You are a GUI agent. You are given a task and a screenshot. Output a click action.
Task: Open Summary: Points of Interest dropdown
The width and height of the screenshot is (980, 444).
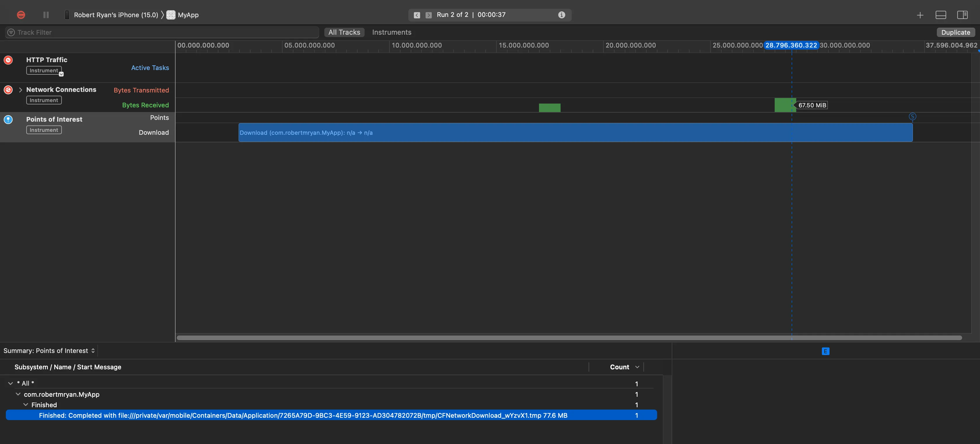tap(49, 351)
